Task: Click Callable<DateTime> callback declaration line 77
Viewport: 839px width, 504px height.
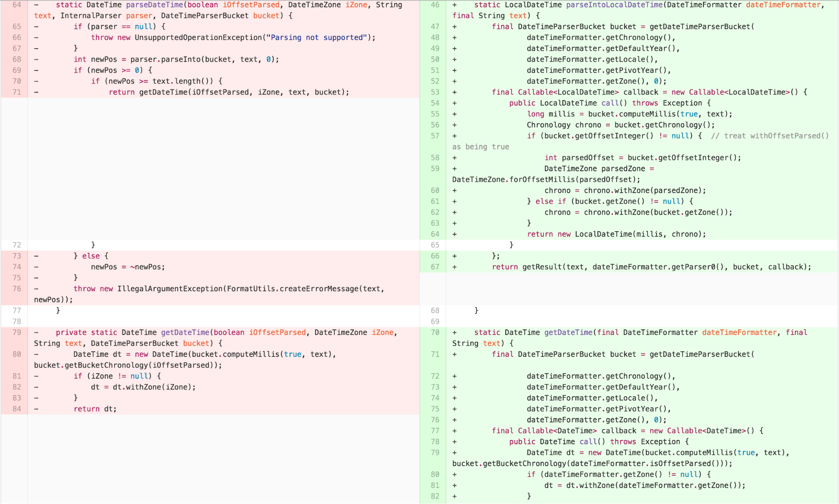Action: click(x=628, y=431)
